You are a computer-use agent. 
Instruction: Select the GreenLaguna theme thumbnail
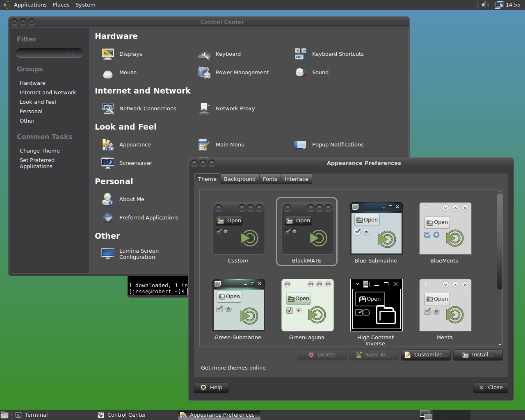(x=307, y=305)
